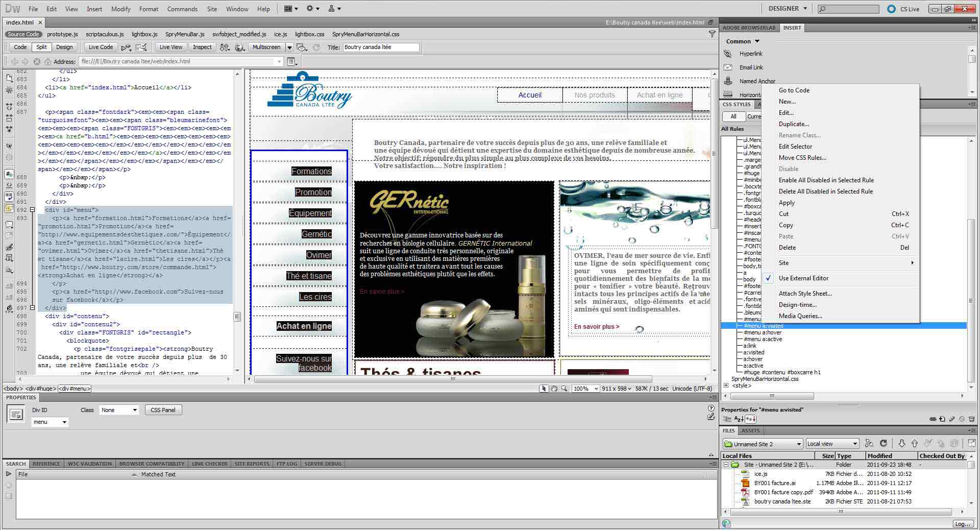
Task: Click the Email Link envelope icon
Action: pyautogui.click(x=728, y=67)
